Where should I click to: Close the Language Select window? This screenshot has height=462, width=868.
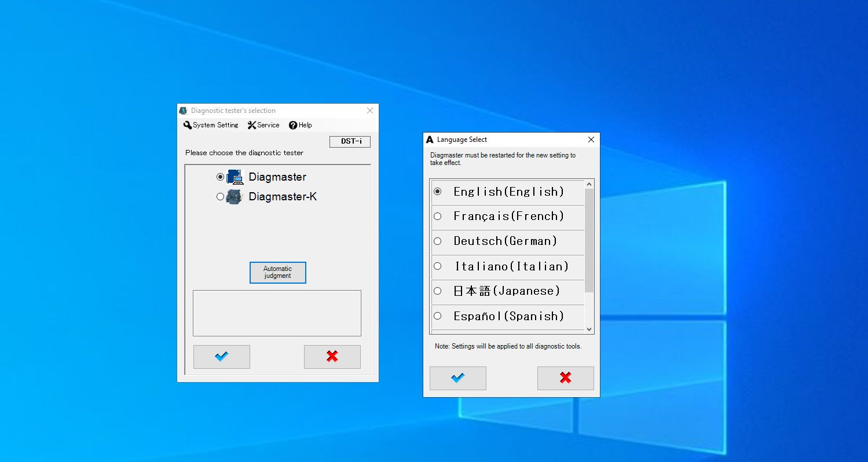[x=591, y=140]
